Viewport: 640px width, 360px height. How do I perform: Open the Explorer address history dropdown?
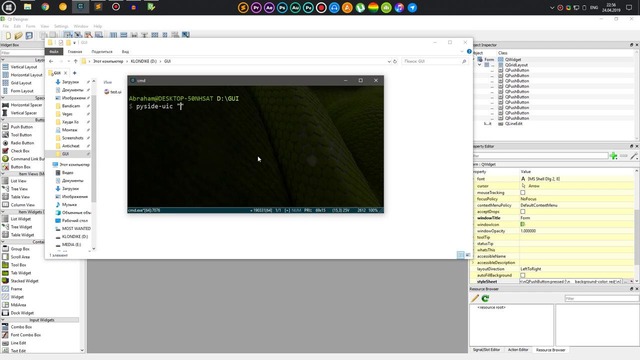[x=389, y=61]
